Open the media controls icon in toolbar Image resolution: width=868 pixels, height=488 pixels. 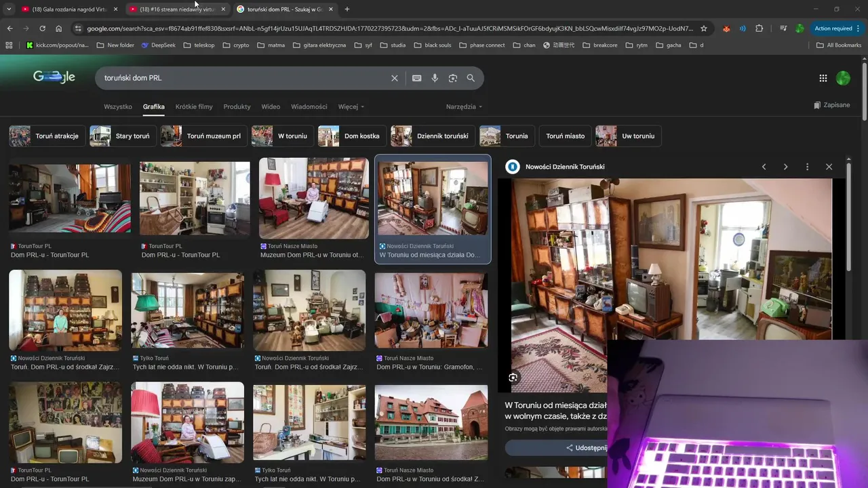(783, 28)
